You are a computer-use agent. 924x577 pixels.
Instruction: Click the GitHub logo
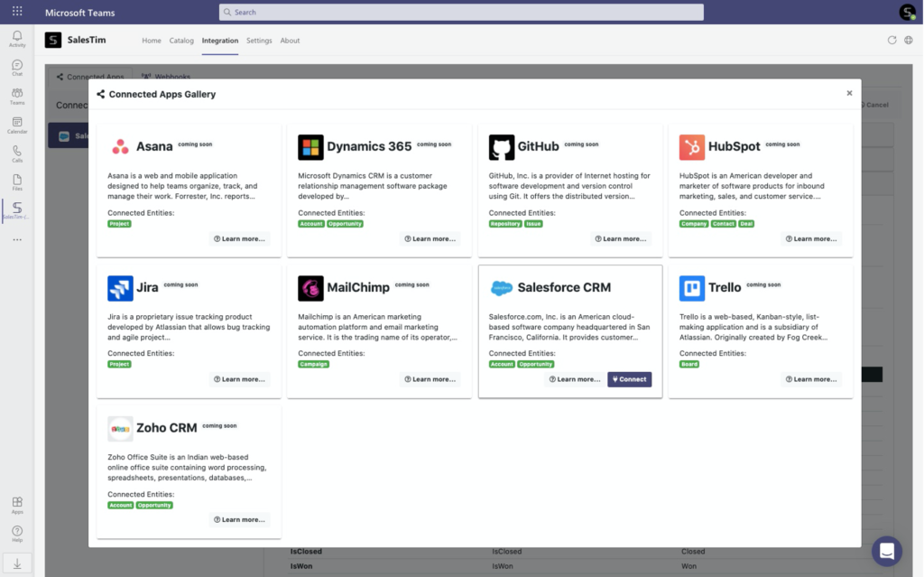tap(502, 147)
